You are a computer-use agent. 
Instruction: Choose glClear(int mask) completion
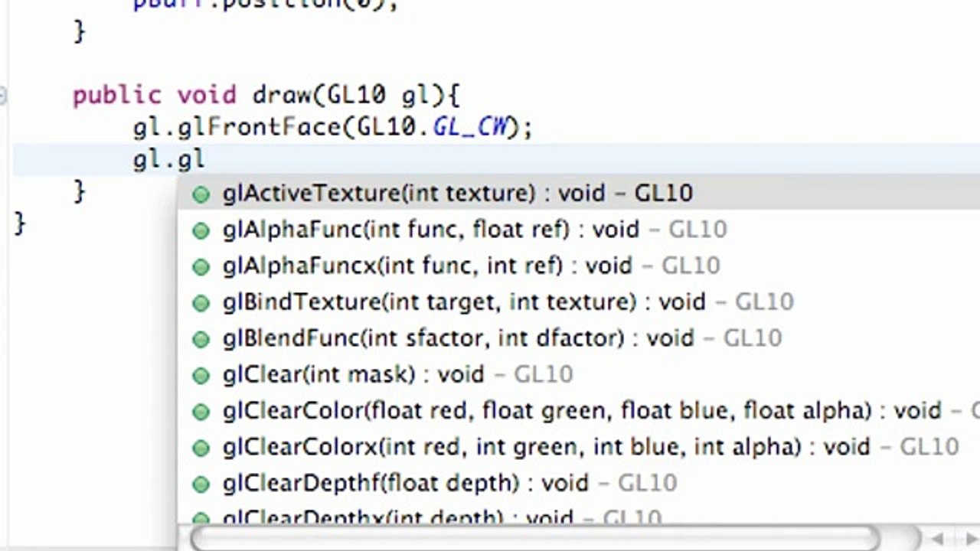click(578, 374)
